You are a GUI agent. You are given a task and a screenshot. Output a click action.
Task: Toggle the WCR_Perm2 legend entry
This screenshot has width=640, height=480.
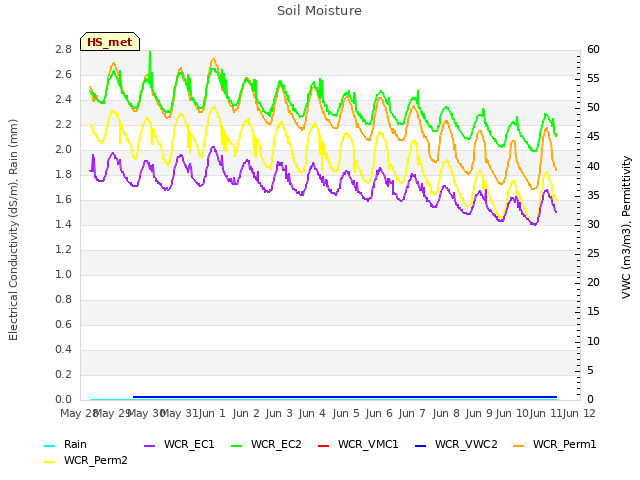tap(86, 461)
